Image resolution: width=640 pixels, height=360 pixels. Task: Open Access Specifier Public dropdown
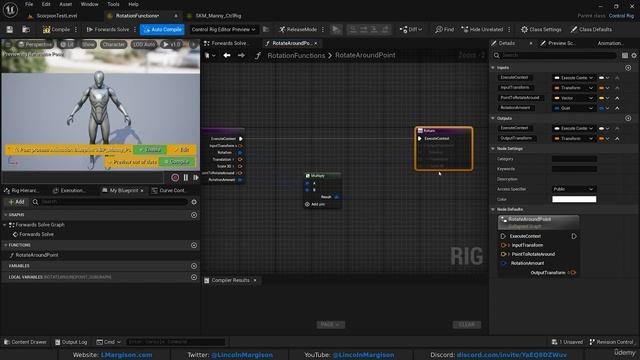point(573,189)
